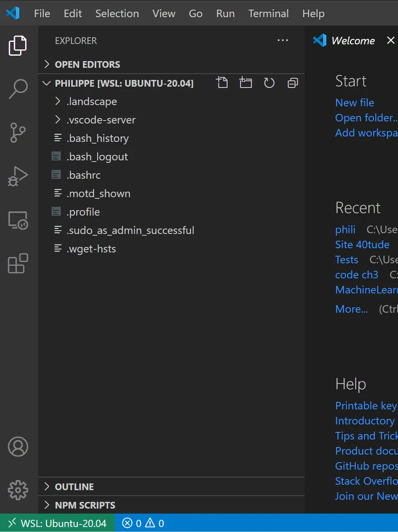Open the Printable keyboard cheatsheet link
This screenshot has width=398, height=532.
click(366, 406)
